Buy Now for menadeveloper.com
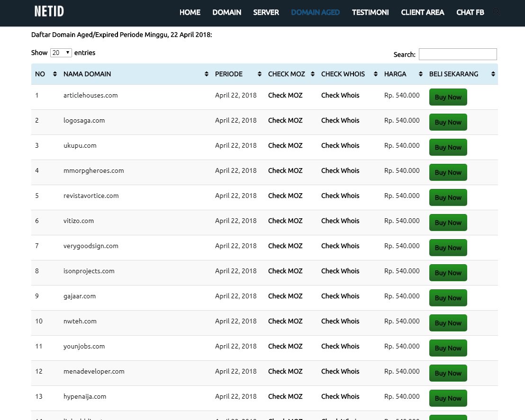This screenshot has width=525, height=420. click(x=448, y=373)
